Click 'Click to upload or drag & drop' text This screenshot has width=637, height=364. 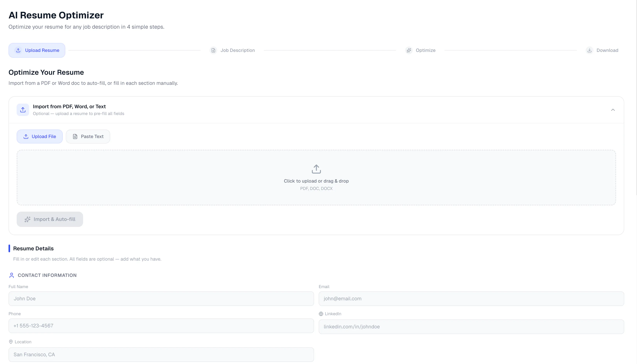click(x=316, y=181)
